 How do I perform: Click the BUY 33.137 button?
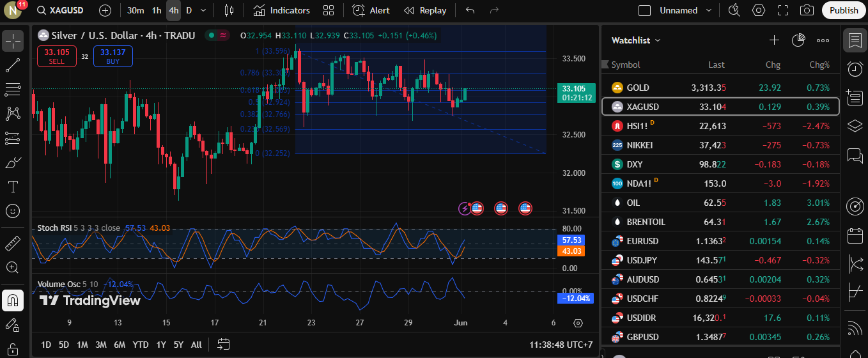point(112,56)
